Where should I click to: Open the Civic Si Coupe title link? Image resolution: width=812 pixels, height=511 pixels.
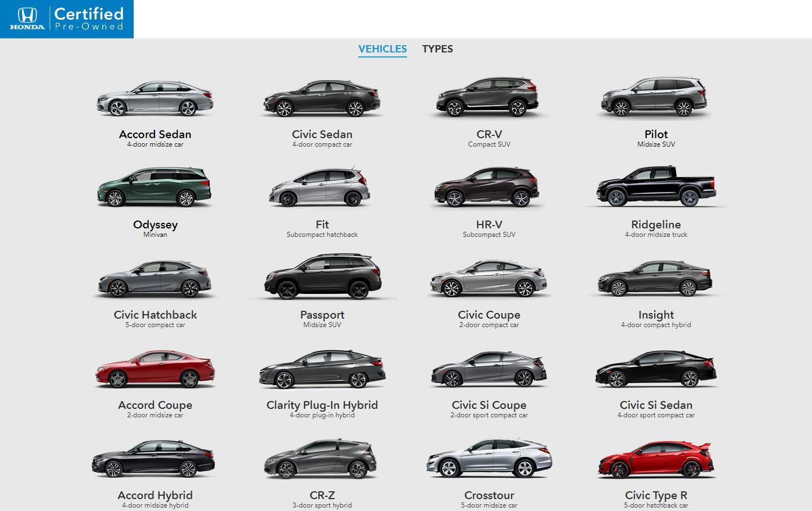coord(489,405)
